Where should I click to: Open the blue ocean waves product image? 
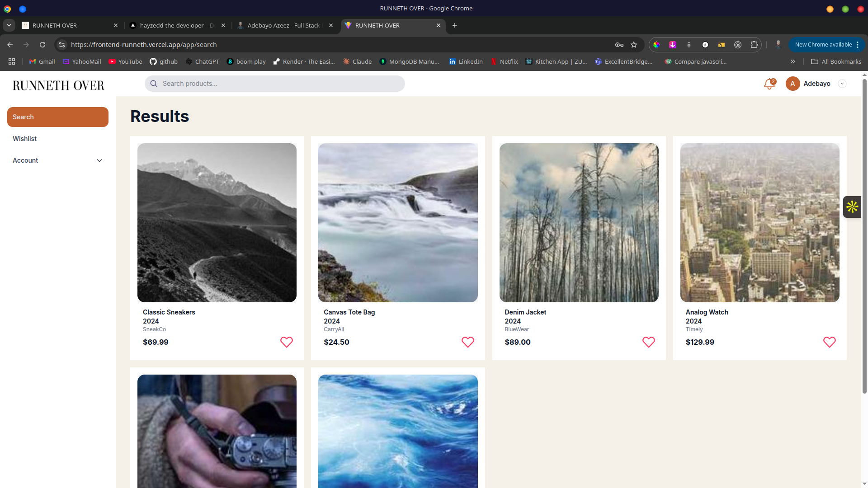coord(398,431)
